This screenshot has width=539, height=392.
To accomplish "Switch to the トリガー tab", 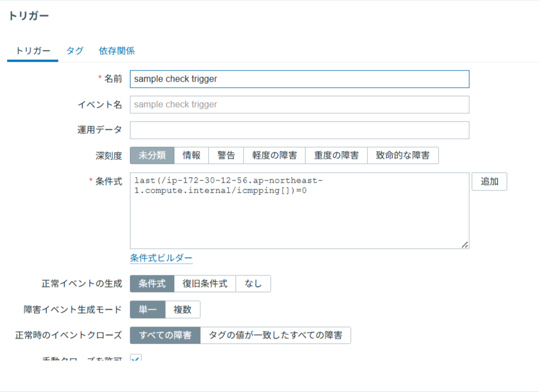I will 33,51.
